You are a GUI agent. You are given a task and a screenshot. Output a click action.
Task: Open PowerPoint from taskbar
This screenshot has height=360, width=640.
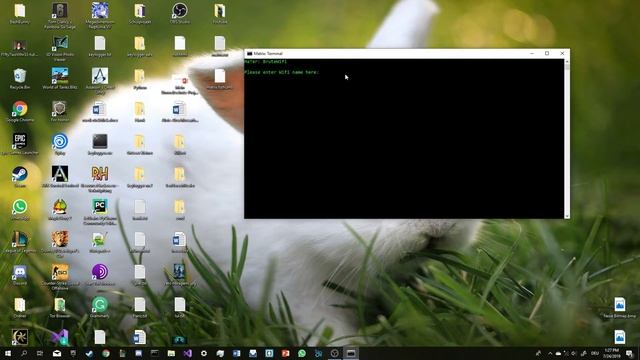[285, 353]
